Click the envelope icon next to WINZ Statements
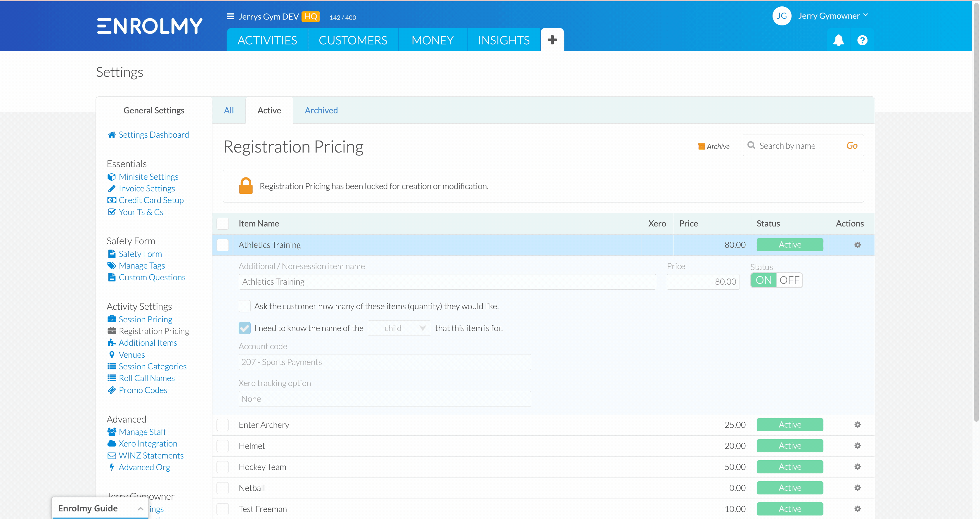This screenshot has height=519, width=980. [111, 456]
